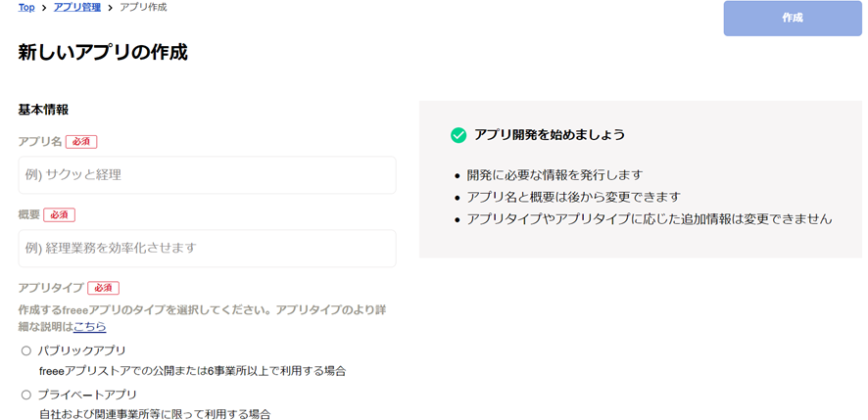Choose the プライベートアプリ radio button
The width and height of the screenshot is (868, 420).
point(26,395)
